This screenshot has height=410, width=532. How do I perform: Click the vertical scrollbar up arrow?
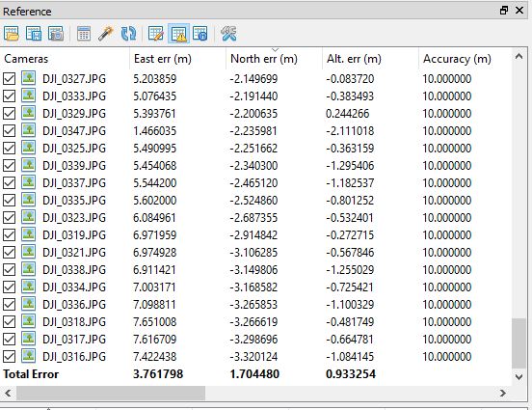click(x=519, y=56)
